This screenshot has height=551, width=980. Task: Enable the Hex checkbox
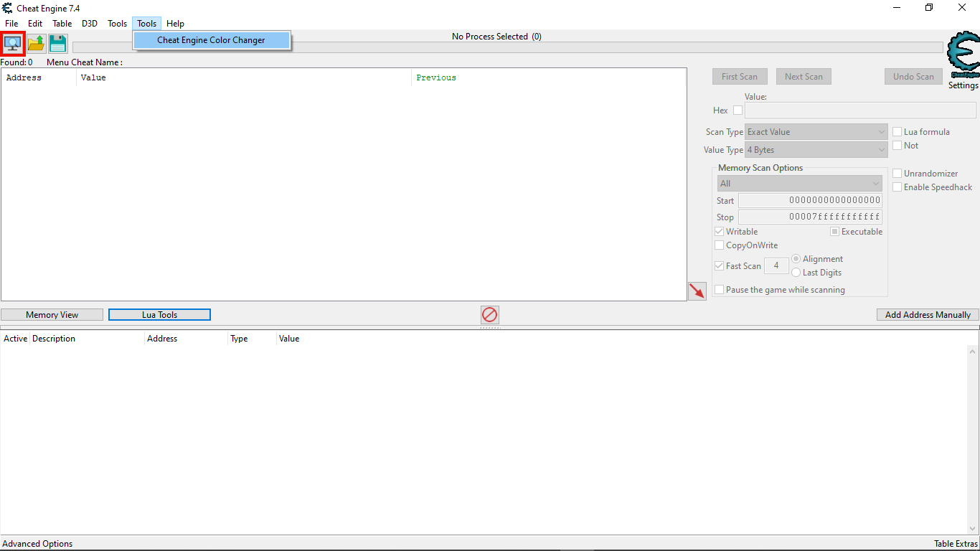point(738,110)
